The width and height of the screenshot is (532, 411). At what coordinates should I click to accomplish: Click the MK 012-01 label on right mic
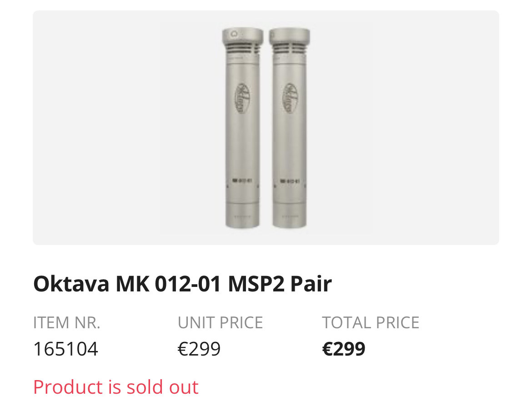[289, 181]
